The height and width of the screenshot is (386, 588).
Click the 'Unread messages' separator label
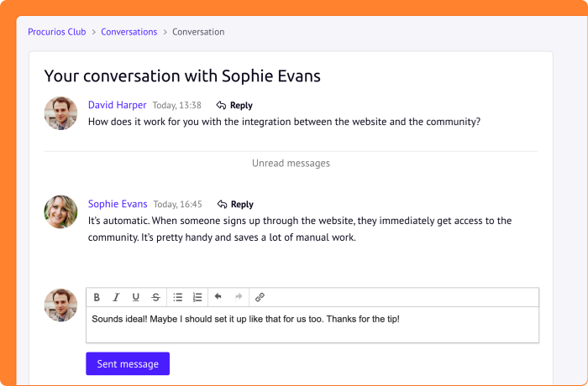coord(291,163)
